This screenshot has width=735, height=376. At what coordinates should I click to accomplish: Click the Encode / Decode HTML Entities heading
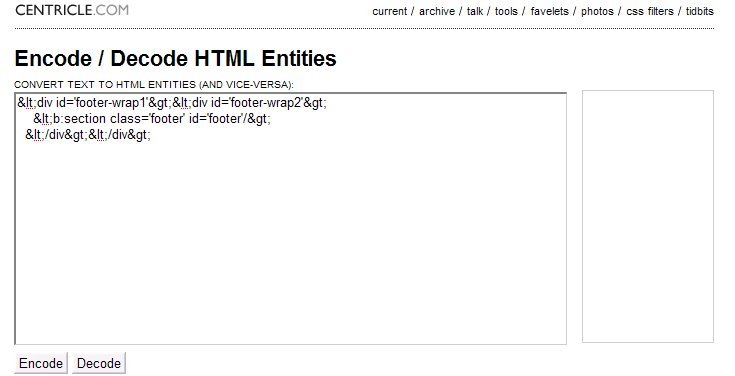click(175, 59)
